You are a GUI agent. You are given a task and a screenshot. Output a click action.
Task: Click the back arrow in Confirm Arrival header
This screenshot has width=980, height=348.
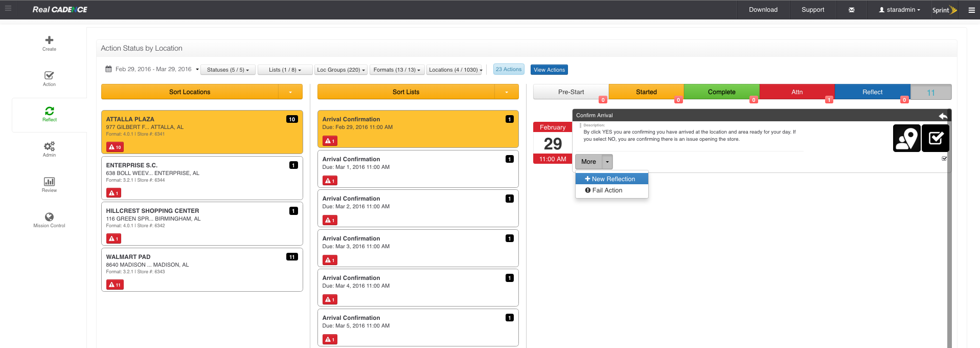943,116
